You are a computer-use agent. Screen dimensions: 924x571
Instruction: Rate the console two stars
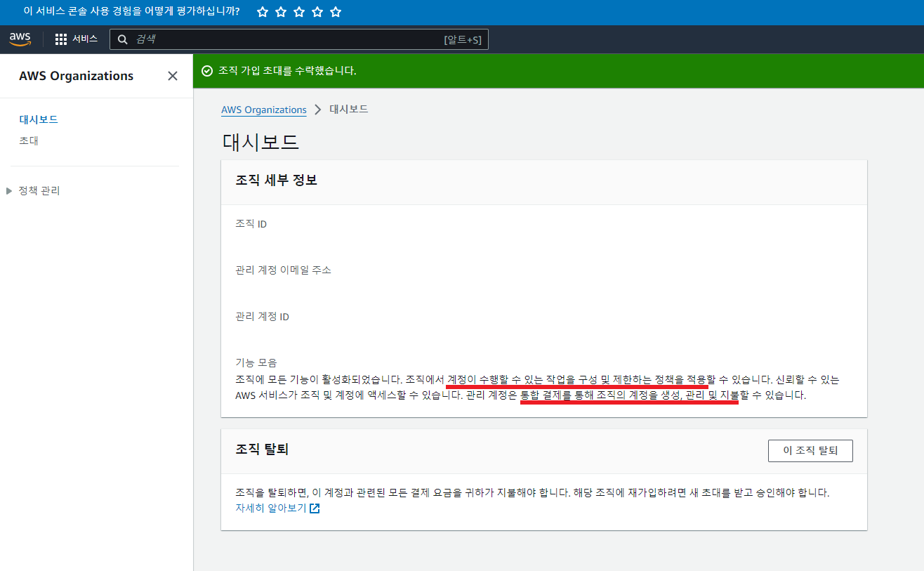tap(281, 12)
